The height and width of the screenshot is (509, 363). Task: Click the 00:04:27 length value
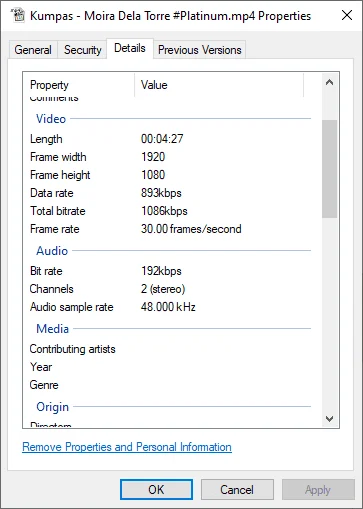point(162,139)
